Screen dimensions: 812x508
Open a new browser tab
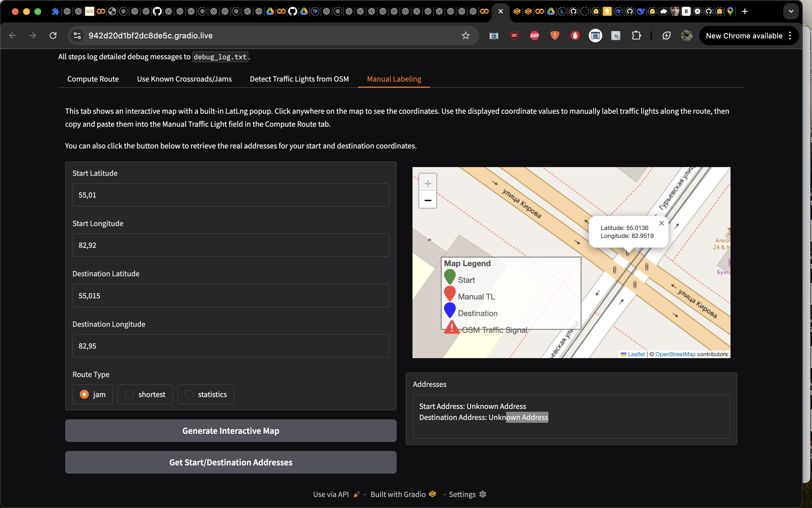[x=745, y=11]
